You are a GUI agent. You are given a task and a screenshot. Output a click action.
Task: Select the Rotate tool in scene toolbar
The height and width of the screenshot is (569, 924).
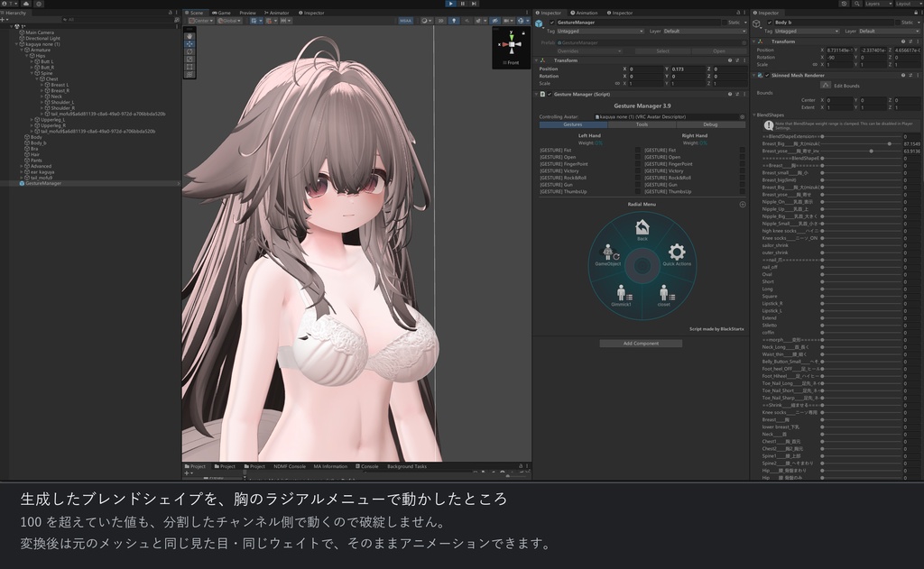[189, 51]
